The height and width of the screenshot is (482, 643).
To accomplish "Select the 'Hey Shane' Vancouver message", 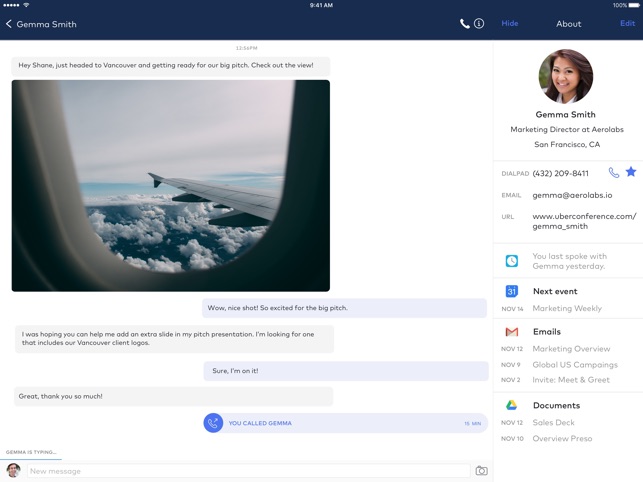I will 171,66.
